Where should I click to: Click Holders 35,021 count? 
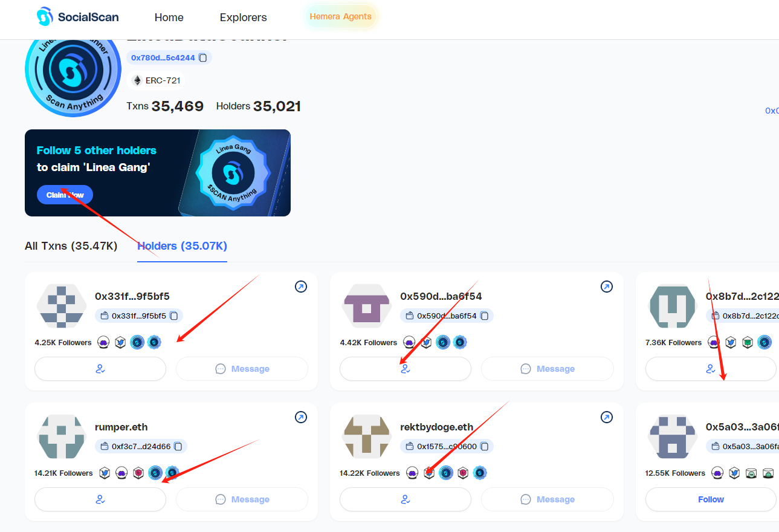pos(259,106)
